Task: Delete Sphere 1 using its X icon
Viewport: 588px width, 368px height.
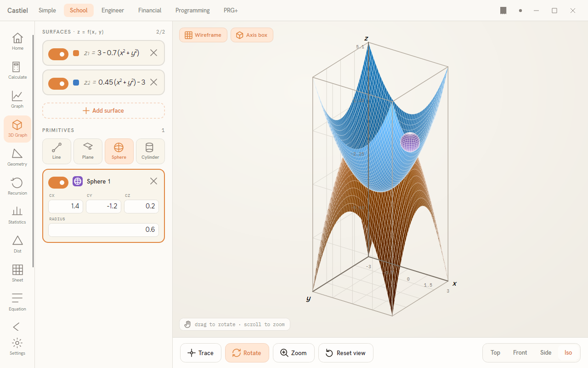Action: [x=154, y=181]
